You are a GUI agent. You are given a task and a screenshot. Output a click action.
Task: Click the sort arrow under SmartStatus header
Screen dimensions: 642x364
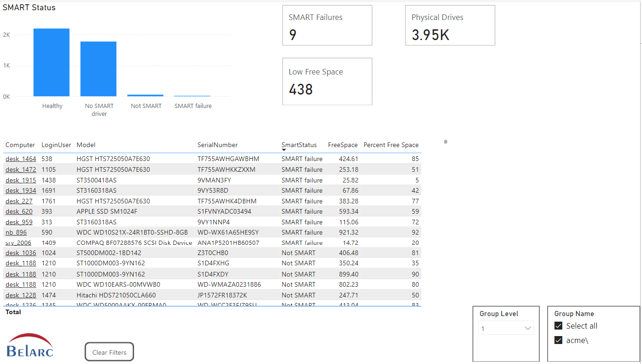284,150
